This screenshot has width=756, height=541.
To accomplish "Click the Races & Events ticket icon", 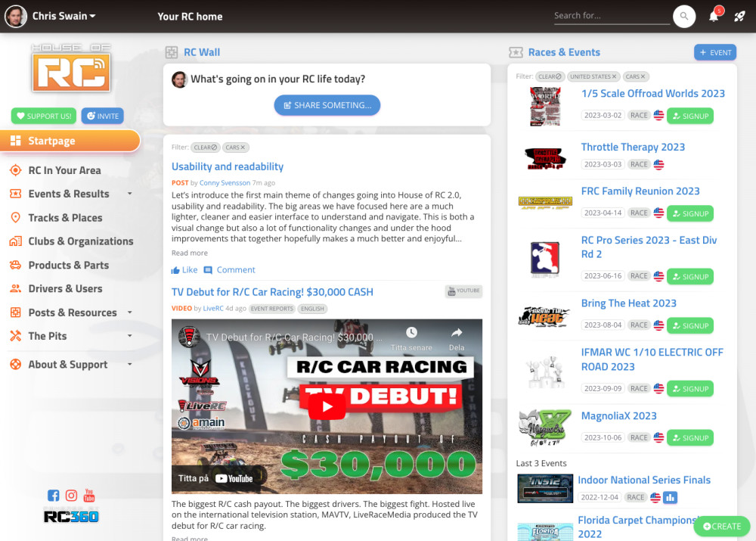I will [x=516, y=52].
